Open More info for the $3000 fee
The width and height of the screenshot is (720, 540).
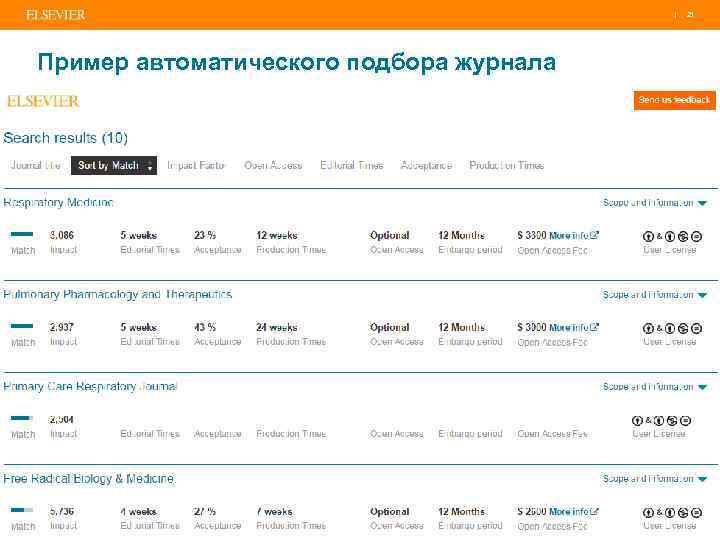coord(574,327)
